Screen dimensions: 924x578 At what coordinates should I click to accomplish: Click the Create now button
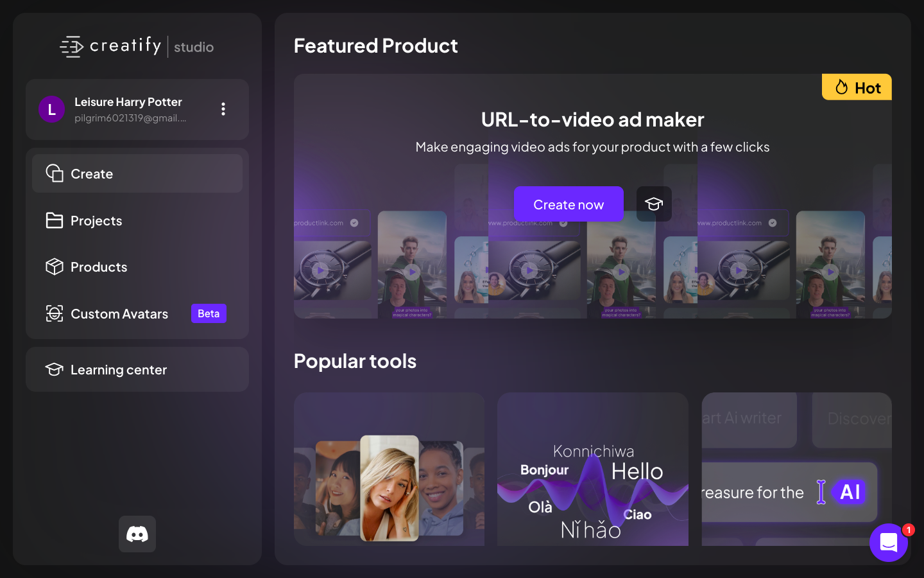pos(569,204)
